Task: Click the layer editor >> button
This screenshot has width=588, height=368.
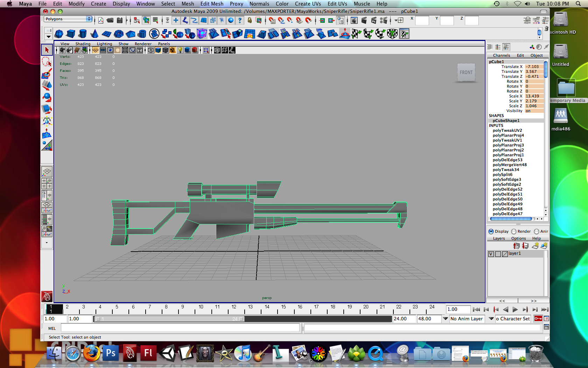Action: 534,301
